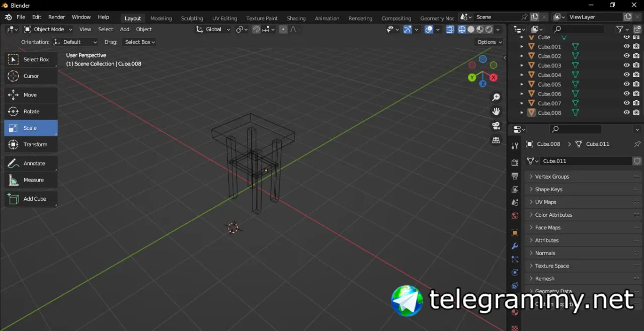The image size is (644, 331).
Task: Open the Modifiers wrench properties tab
Action: click(x=515, y=246)
